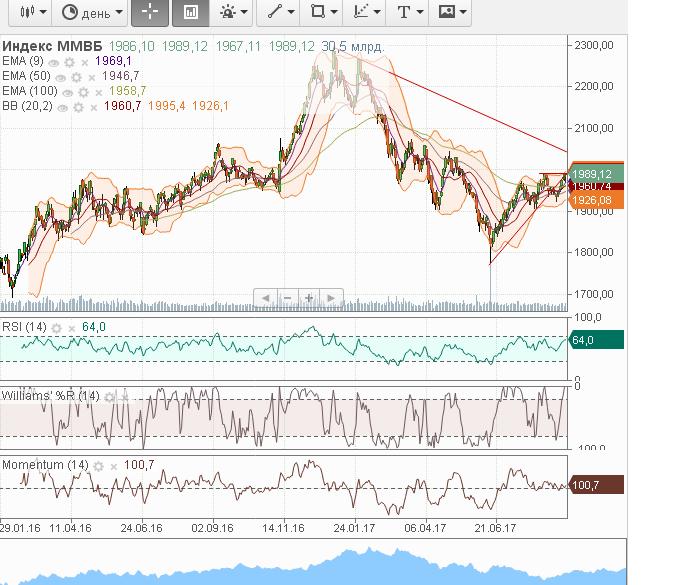Click the chart pan-left arrow button
674x585 pixels.
pyautogui.click(x=266, y=298)
